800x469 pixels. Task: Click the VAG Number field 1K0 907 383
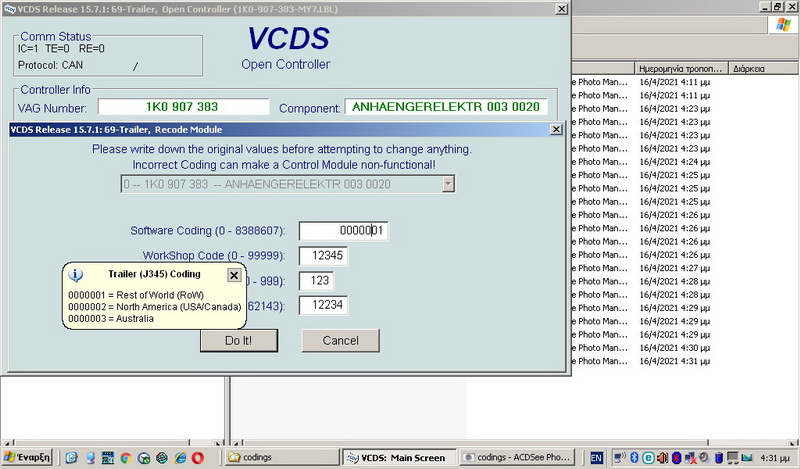pos(183,107)
